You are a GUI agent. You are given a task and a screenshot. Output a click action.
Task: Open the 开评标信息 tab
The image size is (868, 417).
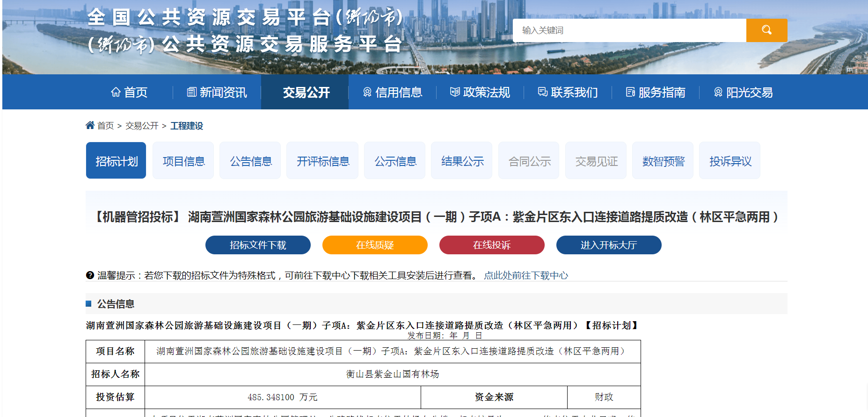[322, 161]
